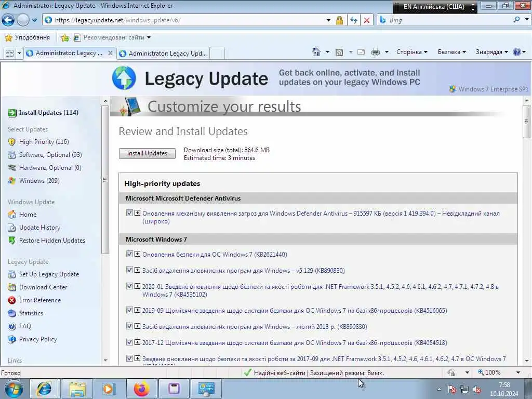532x399 pixels.
Task: Click Add to Favorites bar icon
Action: pos(65,37)
